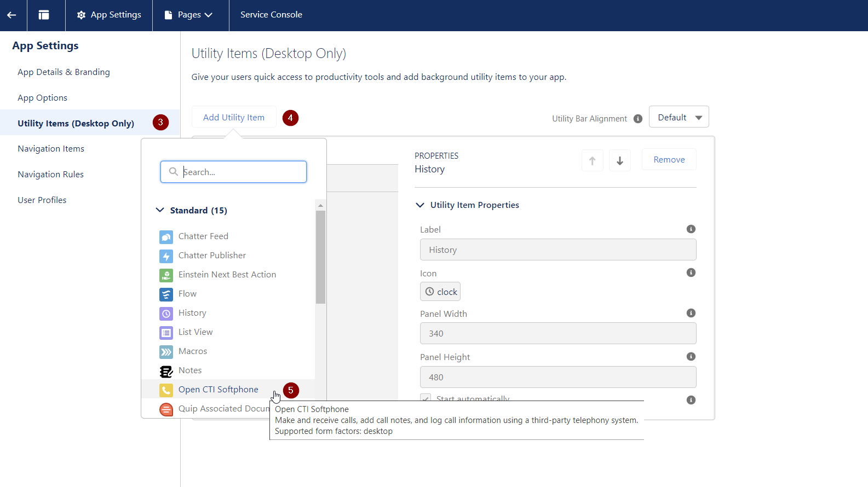The width and height of the screenshot is (868, 487).
Task: Open Navigation Items settings
Action: tap(51, 149)
